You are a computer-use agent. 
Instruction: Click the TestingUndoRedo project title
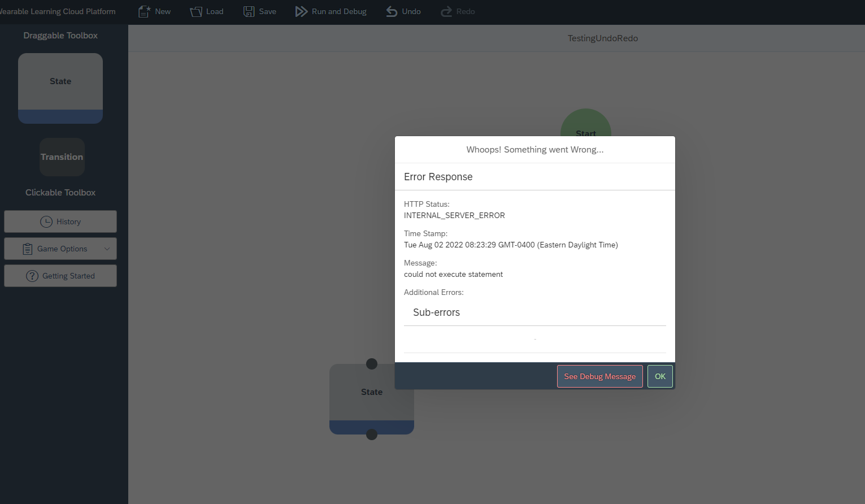pos(602,38)
